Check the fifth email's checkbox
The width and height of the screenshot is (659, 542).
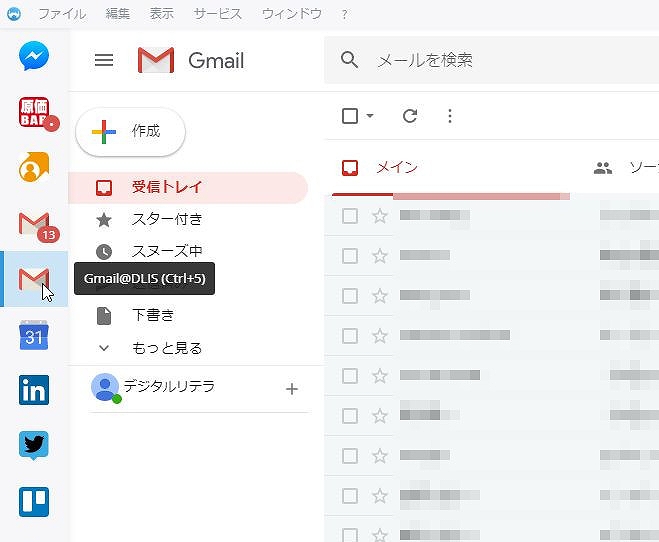[x=350, y=376]
